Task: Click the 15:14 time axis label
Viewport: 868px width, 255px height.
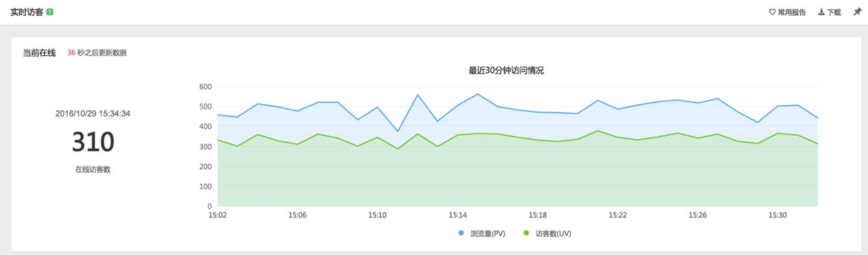Action: tap(458, 215)
